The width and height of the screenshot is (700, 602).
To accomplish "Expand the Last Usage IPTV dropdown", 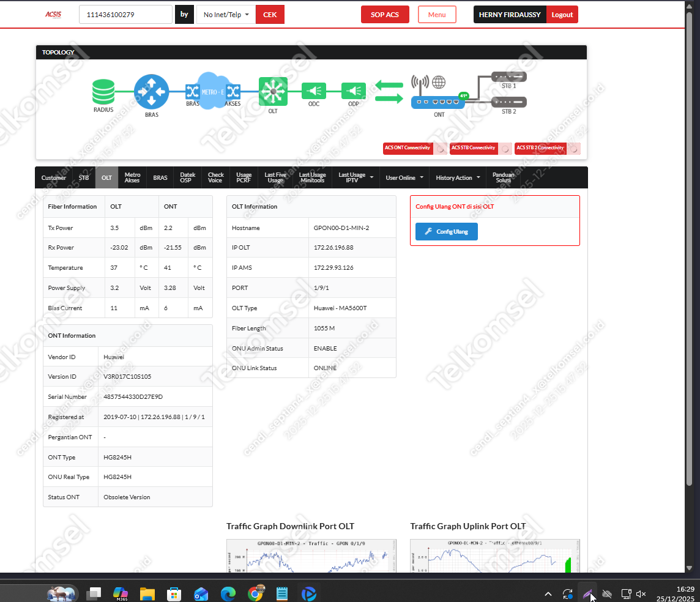I will pos(356,177).
